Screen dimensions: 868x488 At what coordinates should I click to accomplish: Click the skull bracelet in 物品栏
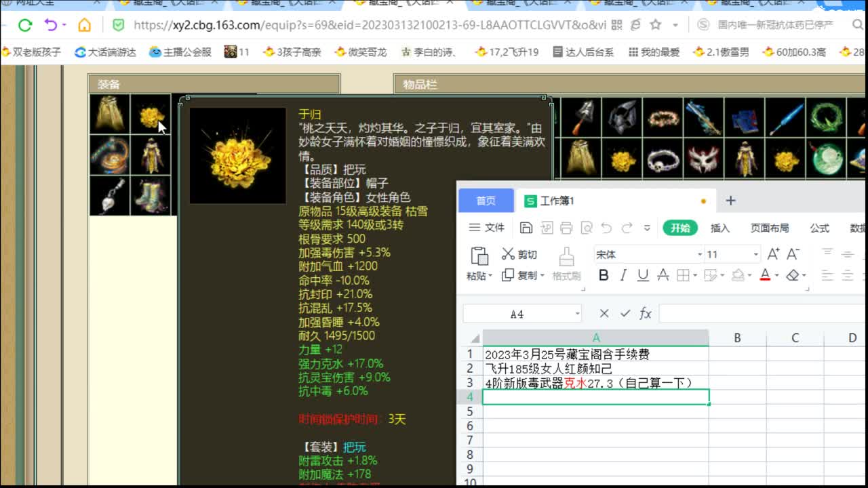(663, 158)
